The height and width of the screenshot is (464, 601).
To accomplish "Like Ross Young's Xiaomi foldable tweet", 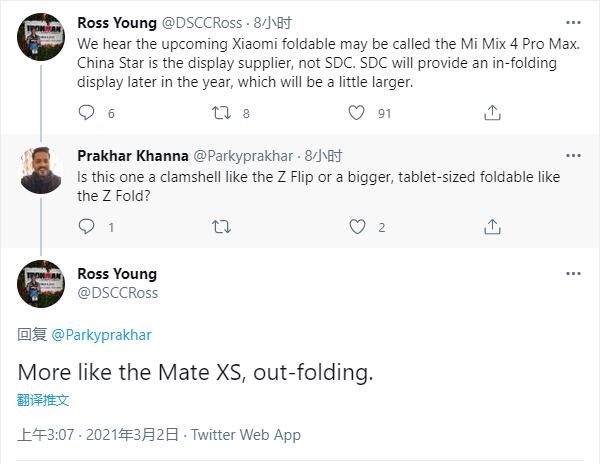I will coord(356,114).
